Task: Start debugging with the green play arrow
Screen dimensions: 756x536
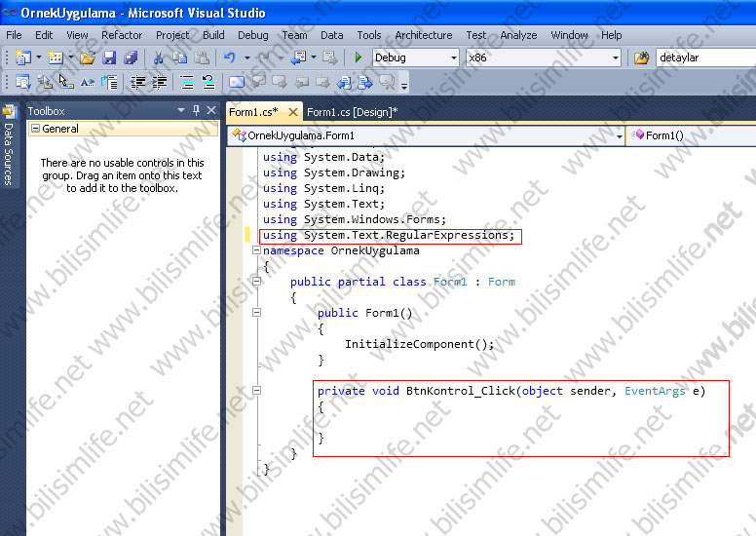Action: (x=359, y=57)
